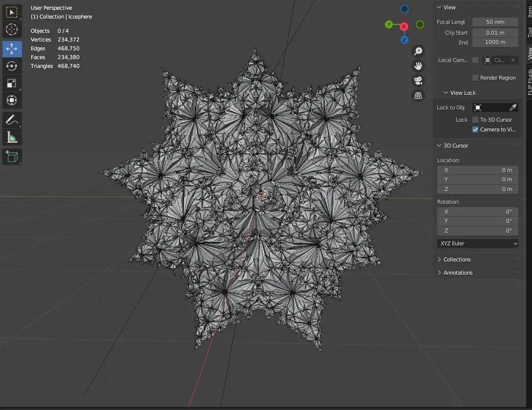Click the Clip End 1000 m field
The image size is (532, 410).
495,42
